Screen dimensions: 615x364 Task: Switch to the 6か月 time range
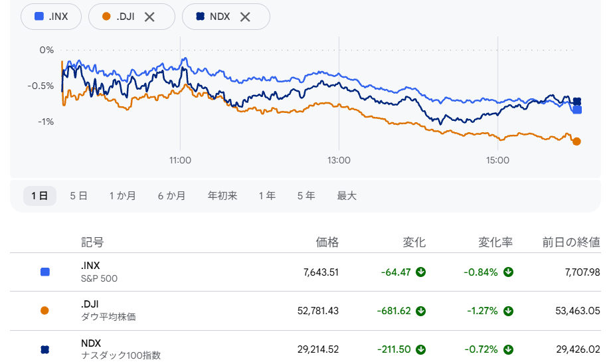171,196
